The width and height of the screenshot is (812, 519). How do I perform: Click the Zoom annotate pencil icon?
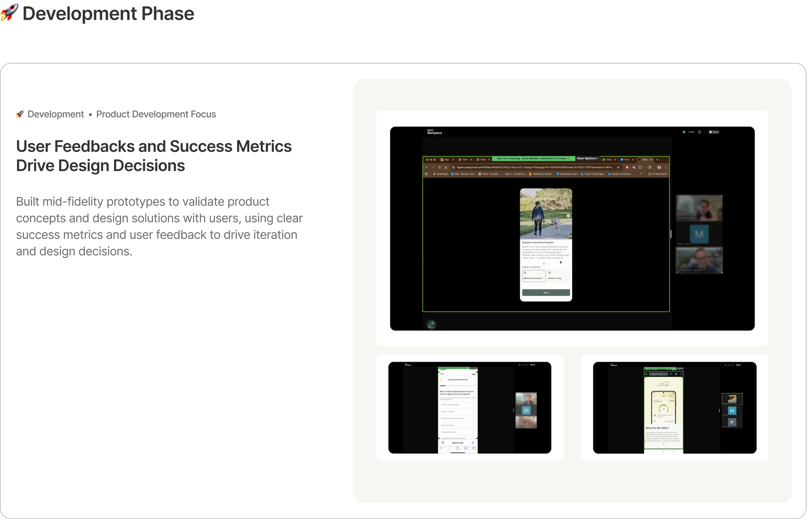[x=431, y=325]
